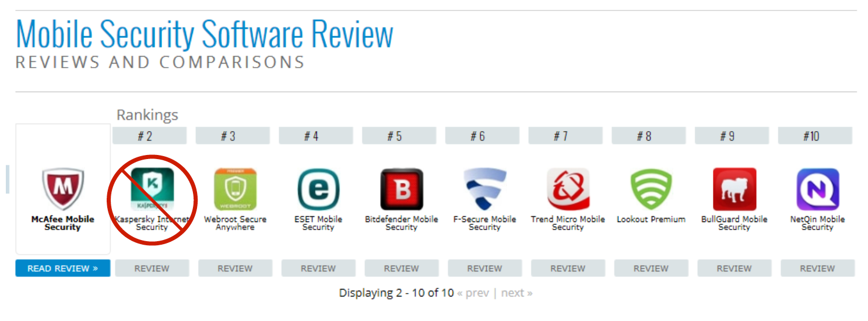Click the Rankings label
Viewport: 868px width, 321px height.
click(x=147, y=115)
